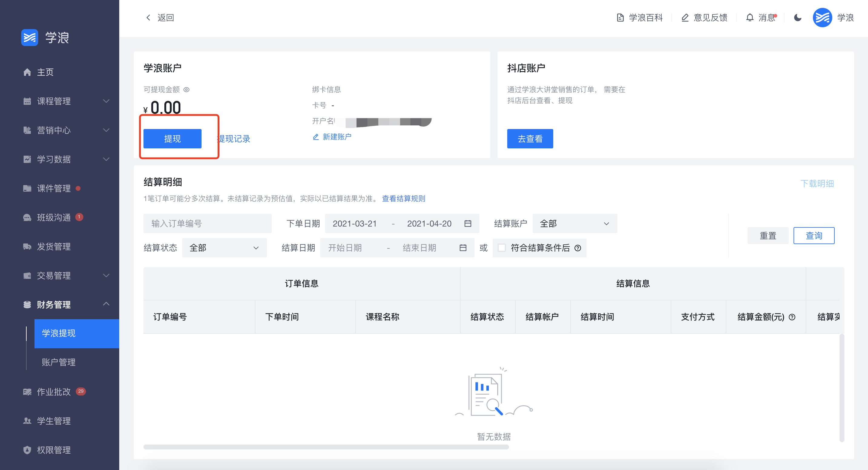This screenshot has height=470, width=868.
Task: Click the 交易管理 wallet icon
Action: pos(27,276)
